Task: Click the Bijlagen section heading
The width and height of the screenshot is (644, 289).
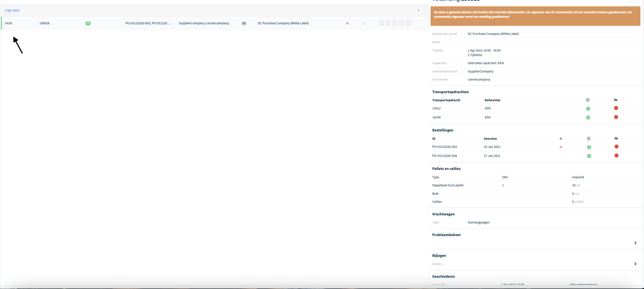Action: pyautogui.click(x=439, y=255)
